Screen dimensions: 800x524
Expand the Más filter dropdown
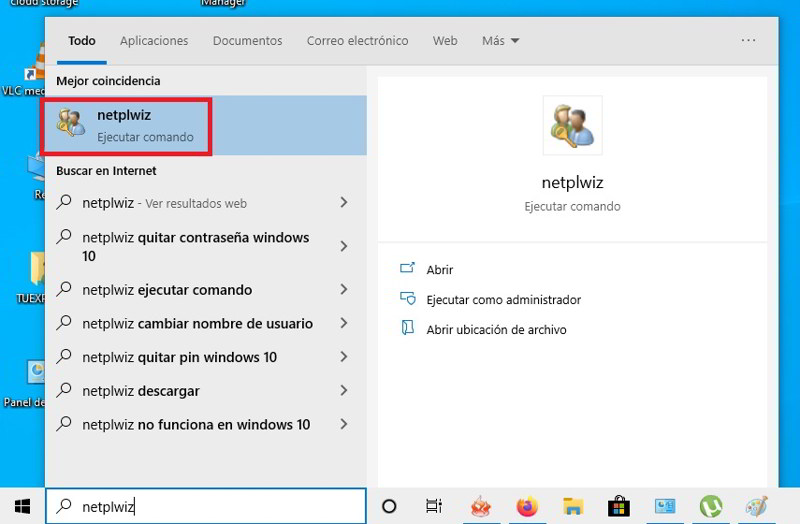[500, 41]
